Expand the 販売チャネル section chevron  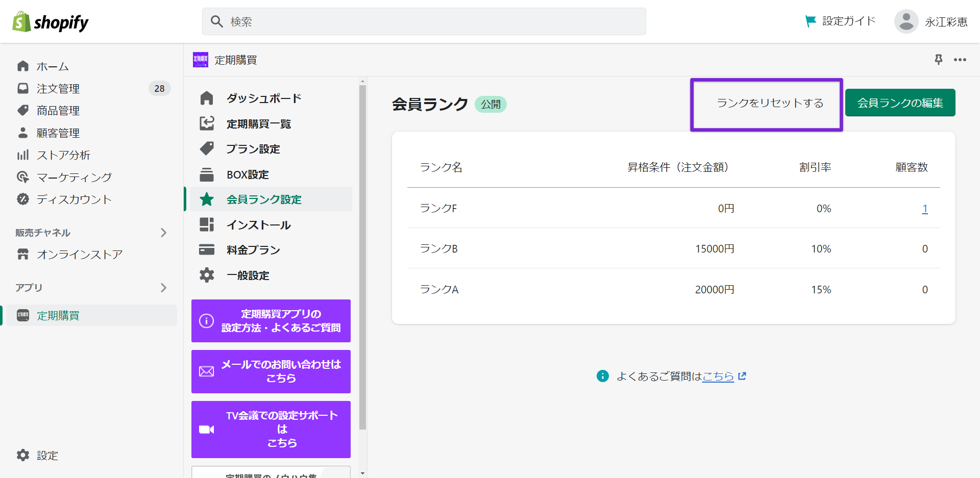pos(163,233)
